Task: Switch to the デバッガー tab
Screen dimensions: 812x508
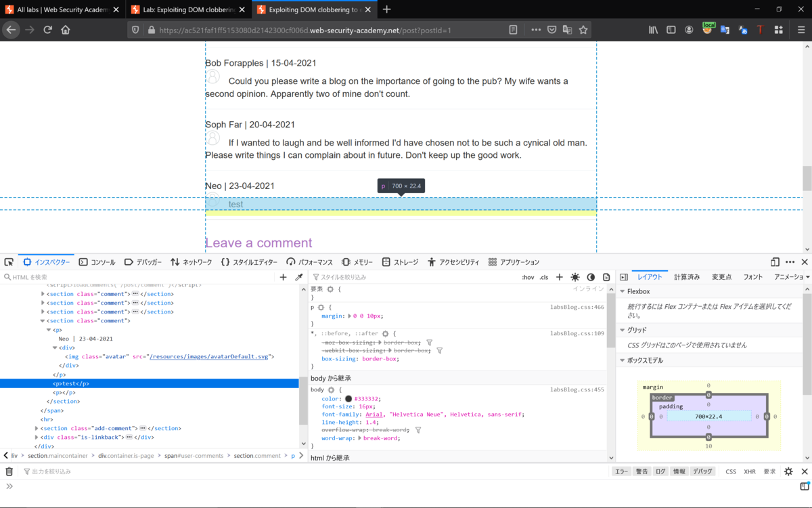Action: pyautogui.click(x=143, y=262)
